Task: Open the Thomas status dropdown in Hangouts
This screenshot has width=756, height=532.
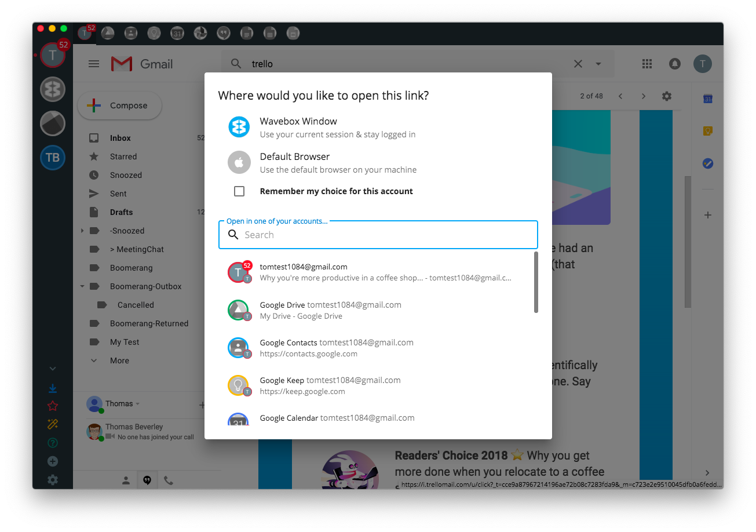Action: coord(137,404)
